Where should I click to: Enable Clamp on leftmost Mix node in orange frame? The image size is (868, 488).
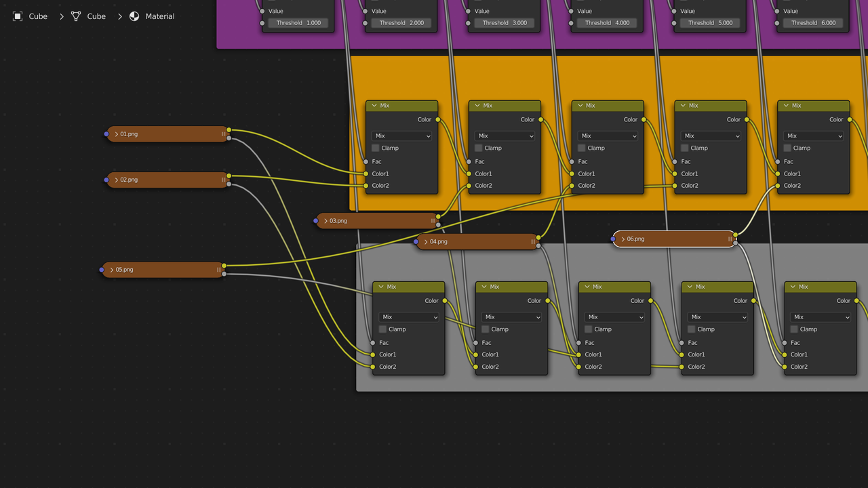(x=376, y=148)
